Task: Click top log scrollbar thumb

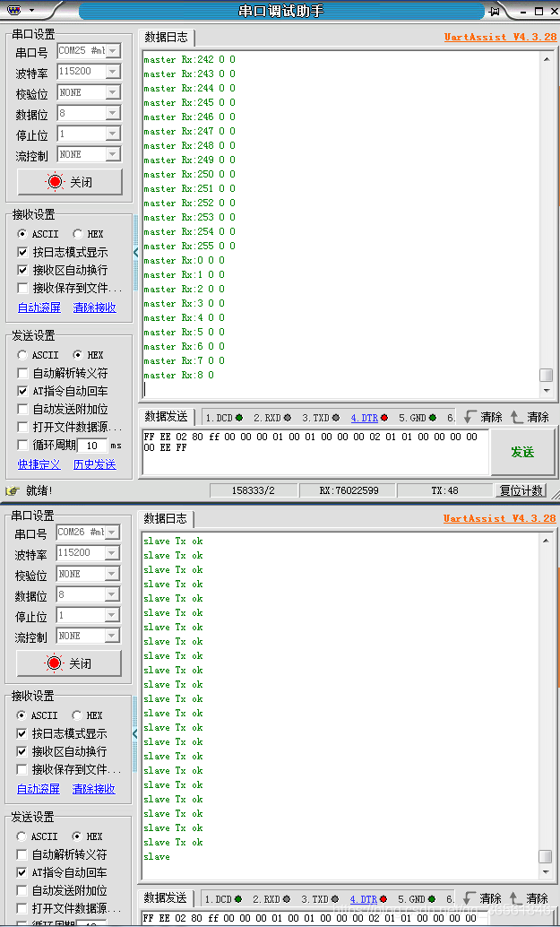Action: pos(547,375)
